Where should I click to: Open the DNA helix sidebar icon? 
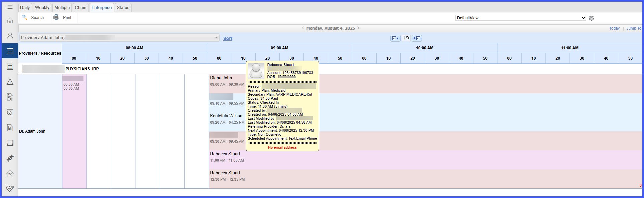(10, 158)
